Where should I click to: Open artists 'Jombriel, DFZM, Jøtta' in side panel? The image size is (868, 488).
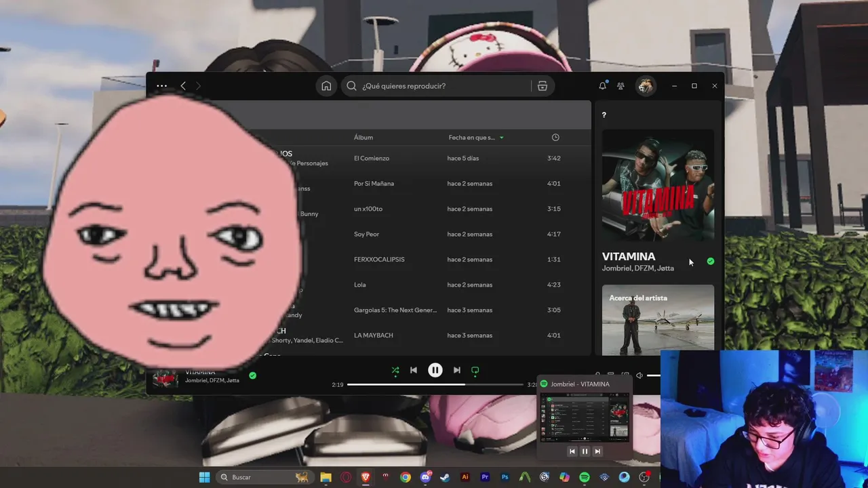pos(638,268)
